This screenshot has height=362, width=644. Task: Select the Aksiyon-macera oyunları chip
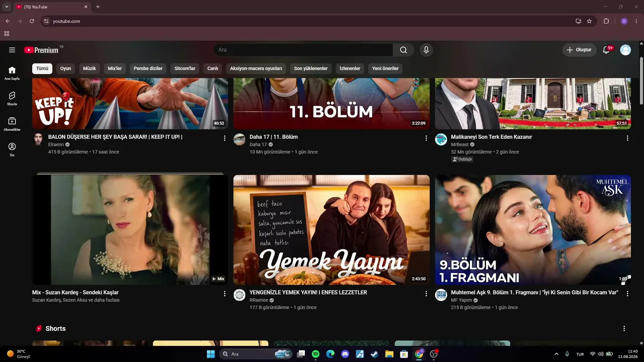click(x=256, y=68)
